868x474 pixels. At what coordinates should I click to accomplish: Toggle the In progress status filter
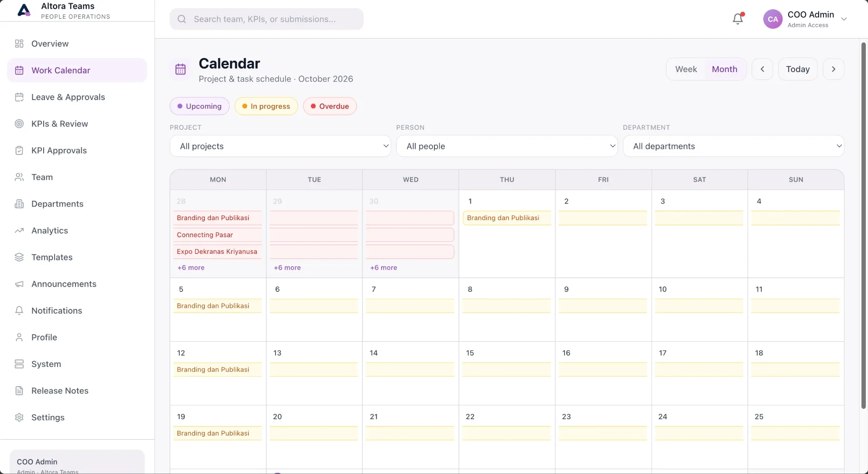tap(266, 106)
